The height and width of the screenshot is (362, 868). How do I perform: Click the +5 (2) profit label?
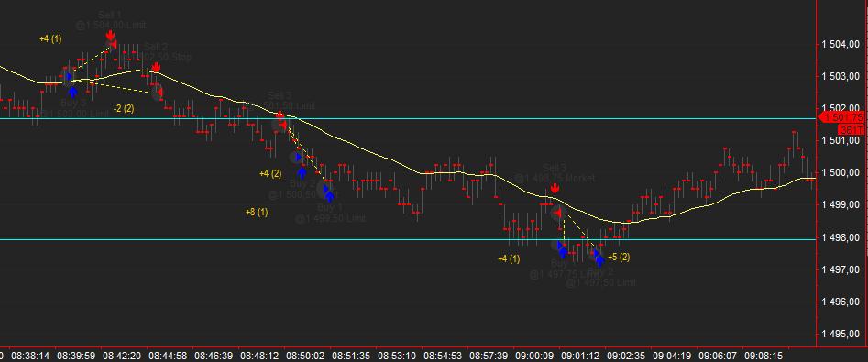click(x=619, y=257)
